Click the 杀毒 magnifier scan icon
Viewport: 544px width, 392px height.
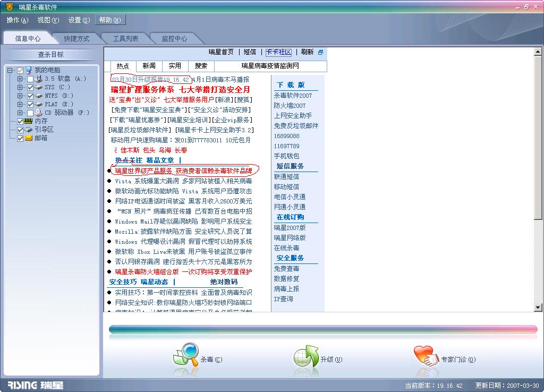186,354
